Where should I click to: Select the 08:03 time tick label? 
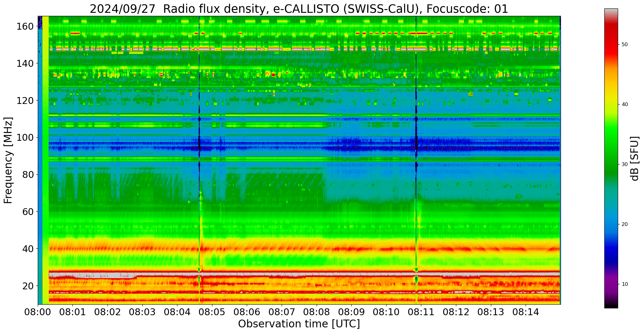(x=143, y=311)
